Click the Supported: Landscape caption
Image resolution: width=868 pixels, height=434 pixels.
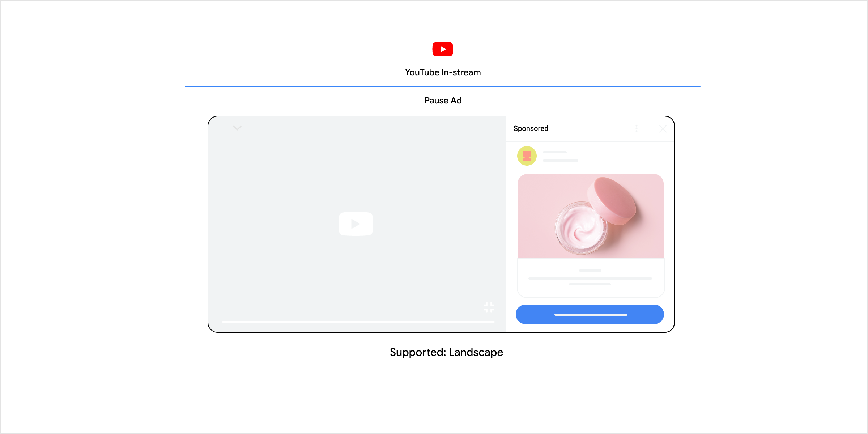tap(446, 352)
